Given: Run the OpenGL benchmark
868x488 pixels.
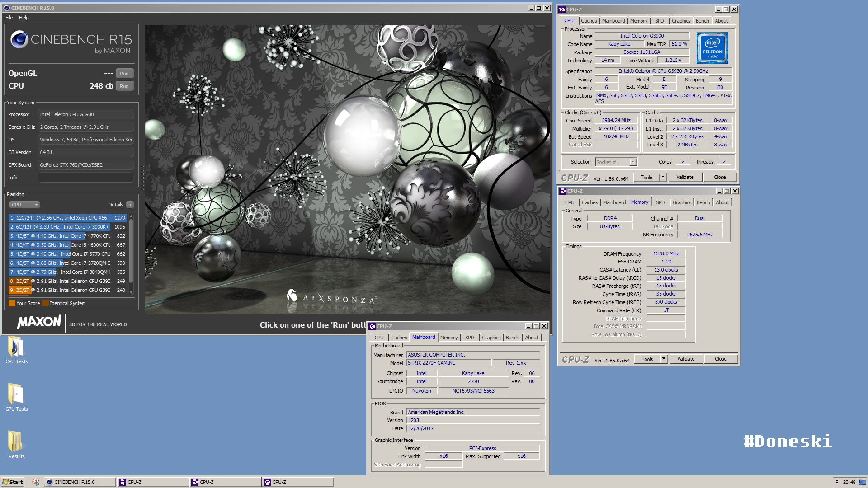Looking at the screenshot, I should (x=124, y=74).
